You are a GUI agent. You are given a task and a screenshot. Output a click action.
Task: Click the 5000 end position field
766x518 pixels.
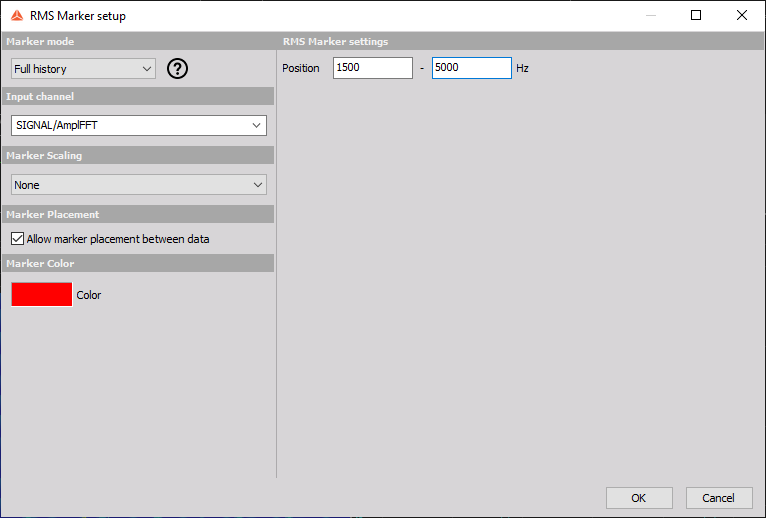[472, 68]
